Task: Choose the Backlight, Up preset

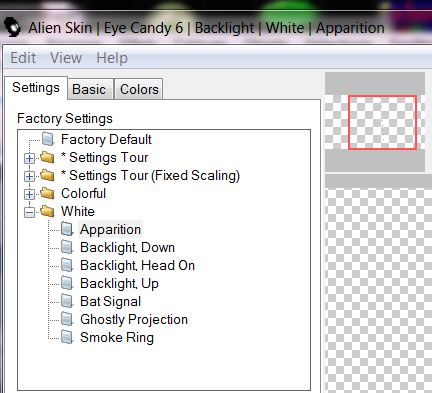Action: (119, 284)
